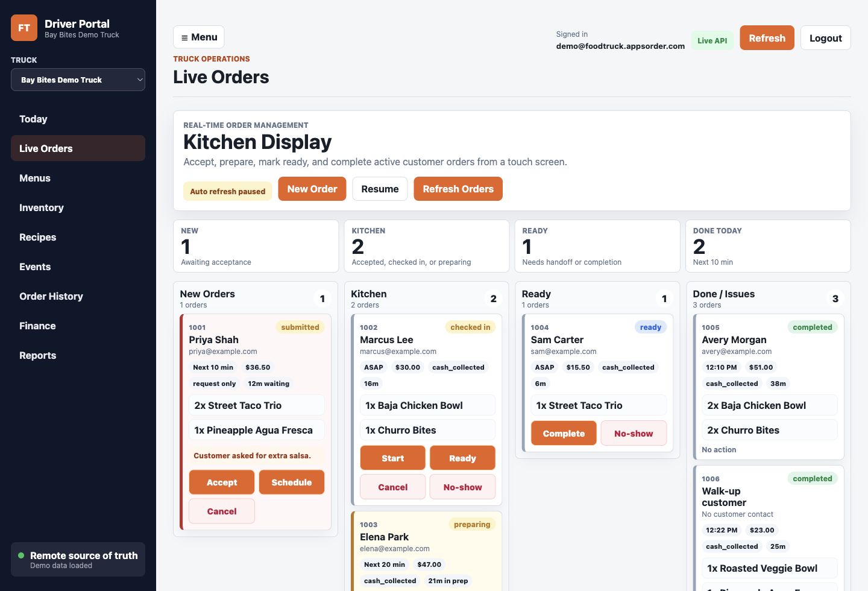The width and height of the screenshot is (868, 591).
Task: Click the preparing status on order 1003
Action: click(x=472, y=524)
